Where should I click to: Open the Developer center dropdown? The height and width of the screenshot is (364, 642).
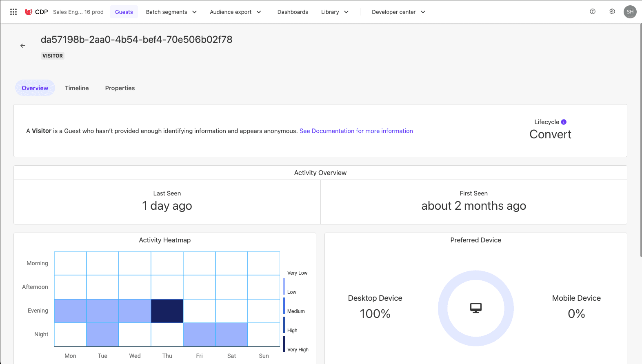pyautogui.click(x=398, y=12)
